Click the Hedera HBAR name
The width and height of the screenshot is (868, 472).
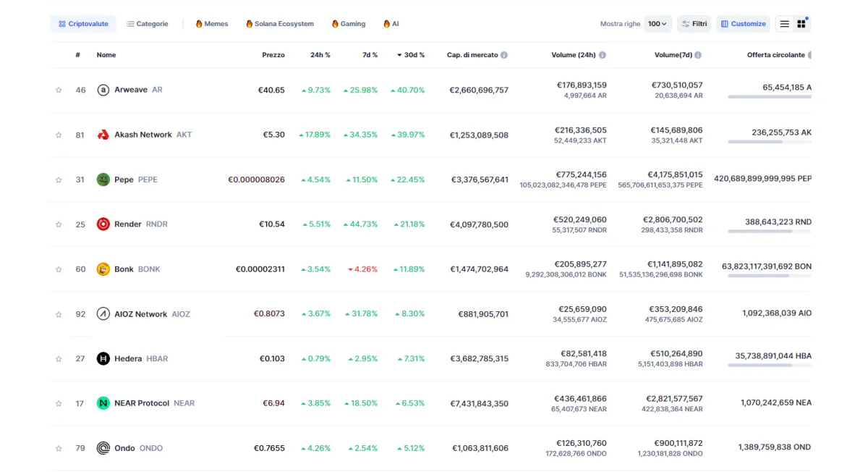(141, 358)
